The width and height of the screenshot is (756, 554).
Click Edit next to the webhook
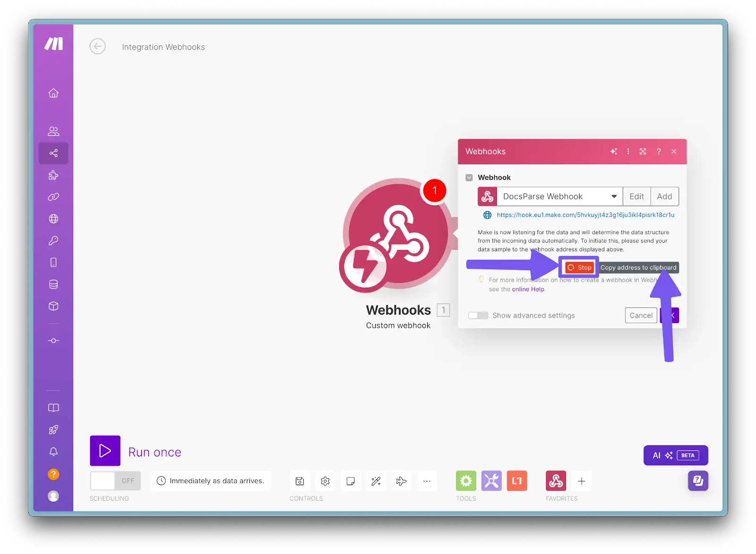pyautogui.click(x=636, y=196)
